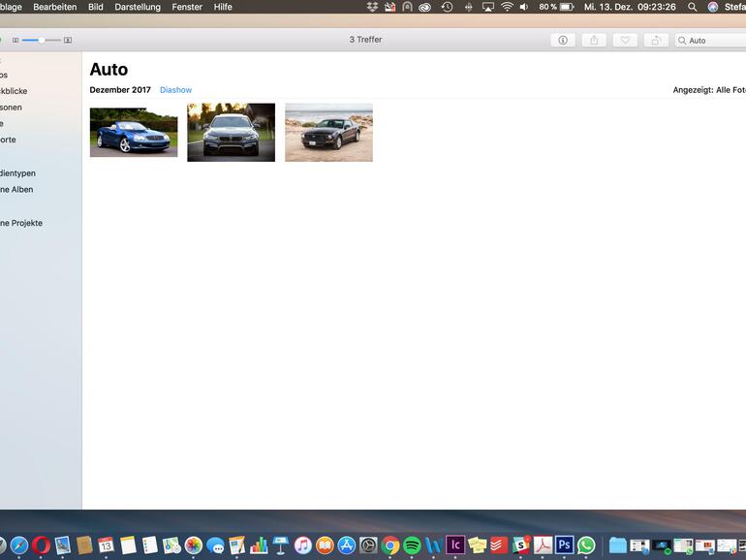The height and width of the screenshot is (560, 746).
Task: Adjust the thumbnail zoom slider
Action: (41, 41)
